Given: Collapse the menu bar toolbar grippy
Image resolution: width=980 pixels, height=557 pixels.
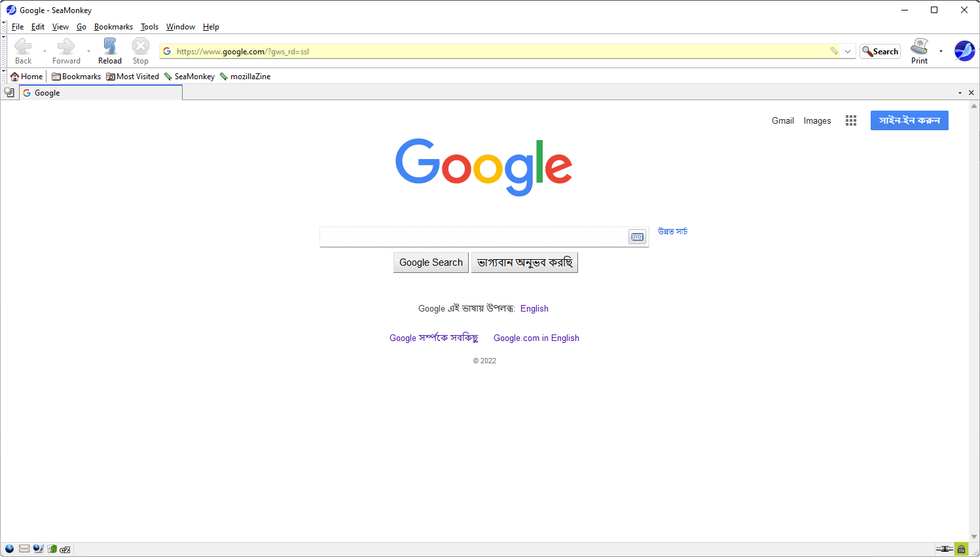Looking at the screenshot, I should (4, 27).
